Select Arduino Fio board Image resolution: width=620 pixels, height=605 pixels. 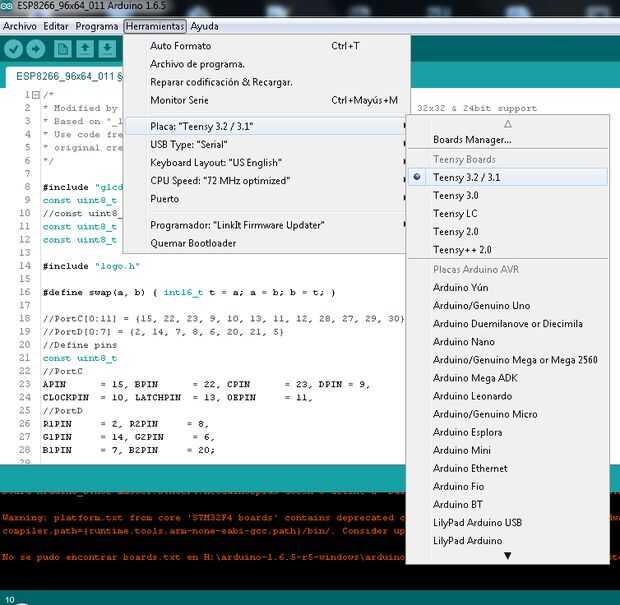click(508, 486)
